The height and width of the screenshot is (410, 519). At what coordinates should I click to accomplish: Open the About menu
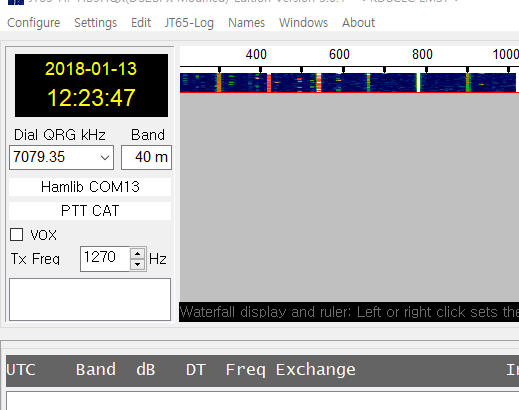[x=358, y=23]
